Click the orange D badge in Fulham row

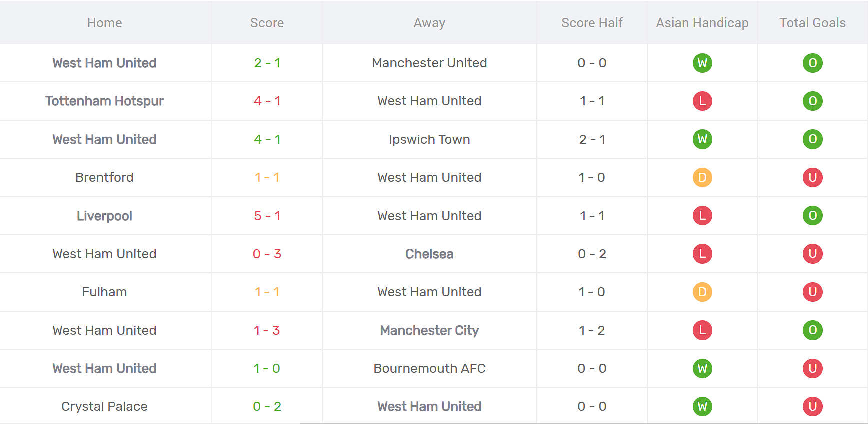tap(702, 292)
